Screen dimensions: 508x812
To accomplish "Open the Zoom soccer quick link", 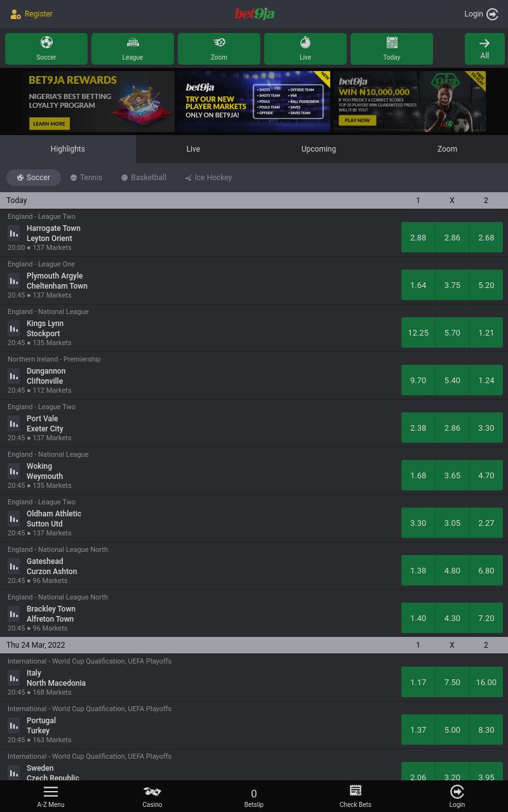I will [219, 49].
